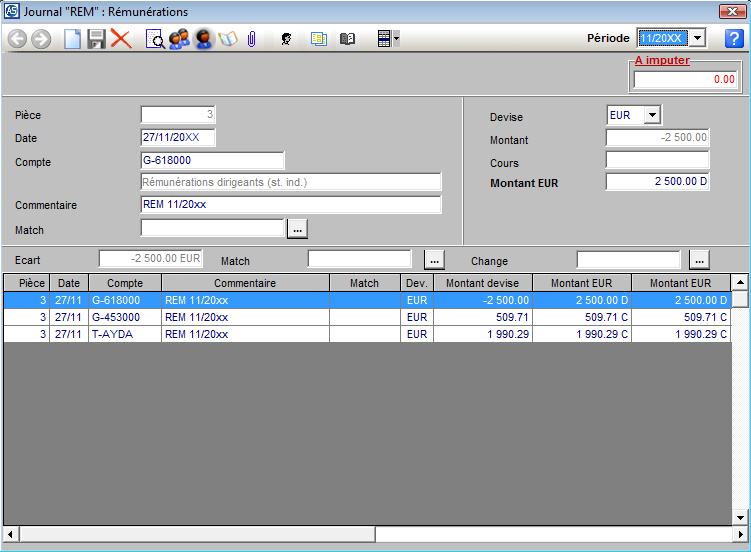The width and height of the screenshot is (751, 552).
Task: Click the Commentaire column header
Action: pyautogui.click(x=245, y=283)
